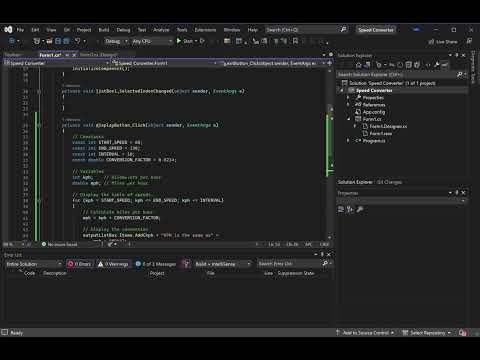Click the No issues found indicator
The width and height of the screenshot is (480, 360).
pyautogui.click(x=59, y=244)
